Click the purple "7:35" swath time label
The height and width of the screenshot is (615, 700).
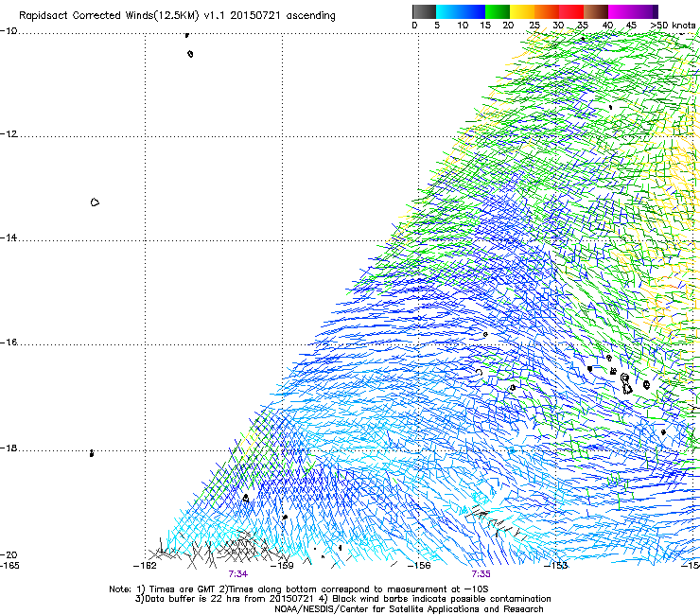tap(481, 574)
